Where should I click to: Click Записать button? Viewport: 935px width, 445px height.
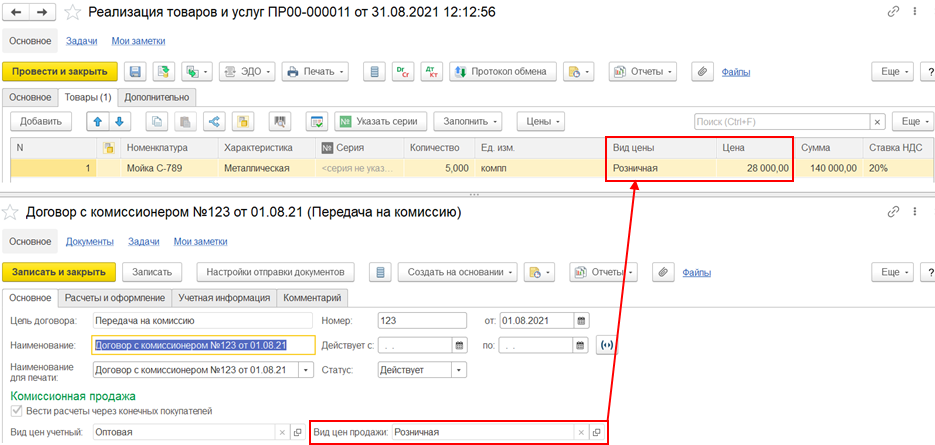[152, 271]
